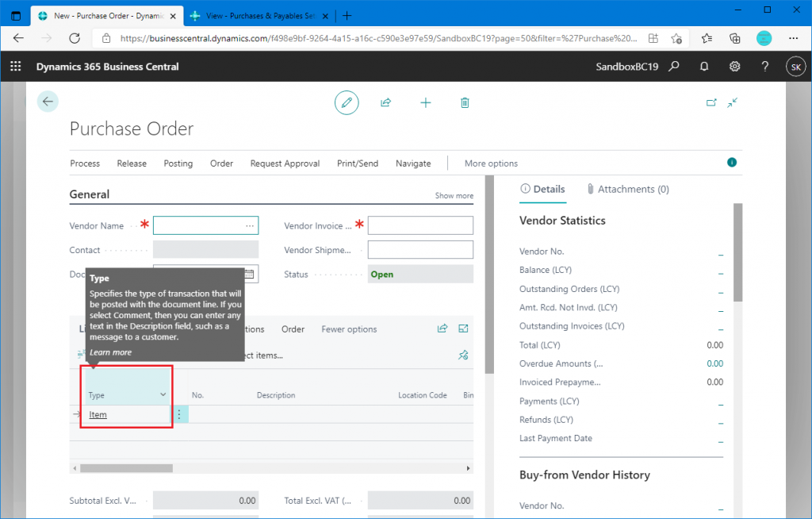Click the Vendor Invoice No. input field
This screenshot has height=519, width=812.
pyautogui.click(x=420, y=226)
